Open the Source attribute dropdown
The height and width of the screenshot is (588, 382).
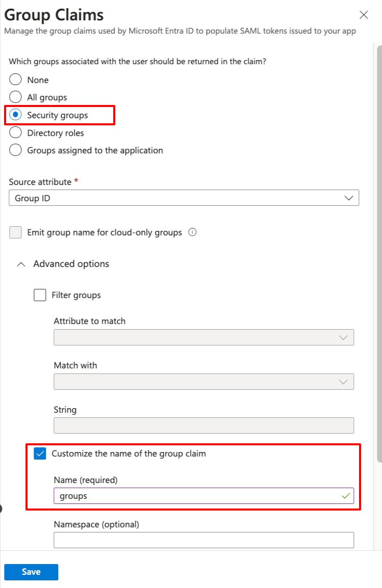pos(184,198)
